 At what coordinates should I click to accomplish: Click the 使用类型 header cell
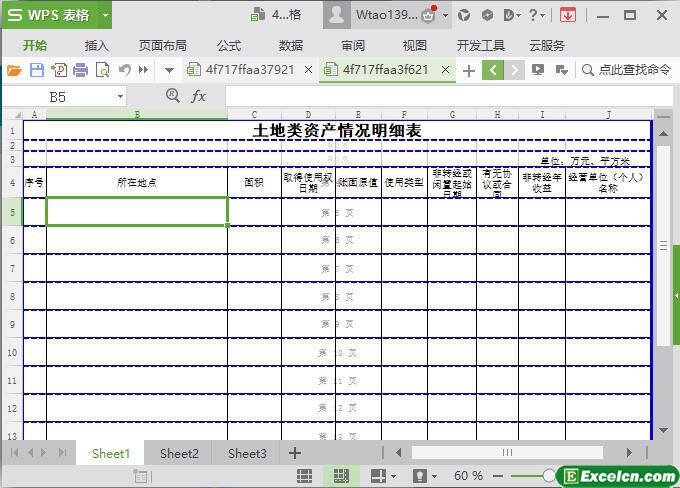(404, 183)
